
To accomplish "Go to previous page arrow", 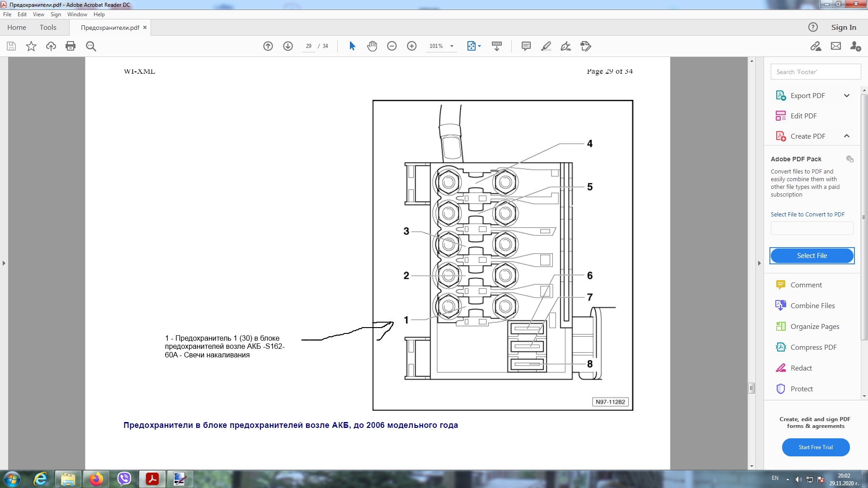I will point(268,46).
